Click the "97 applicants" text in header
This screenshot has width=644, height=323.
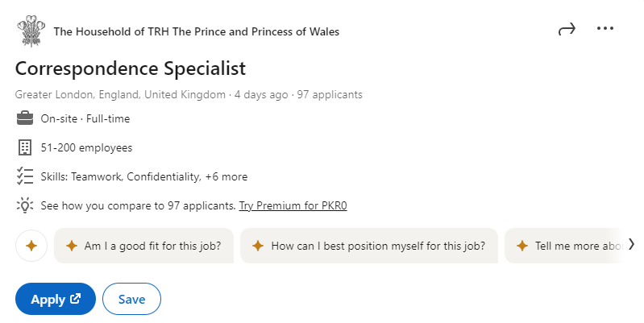click(330, 95)
